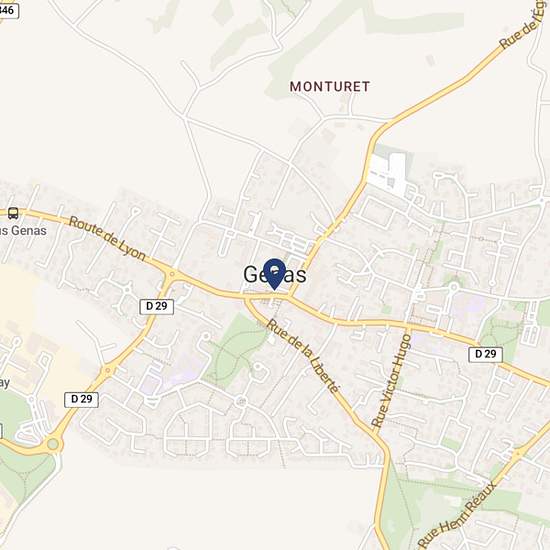This screenshot has height=550, width=550.
Task: Click the Rue de l'Ég... label at top right
Action: (523, 28)
